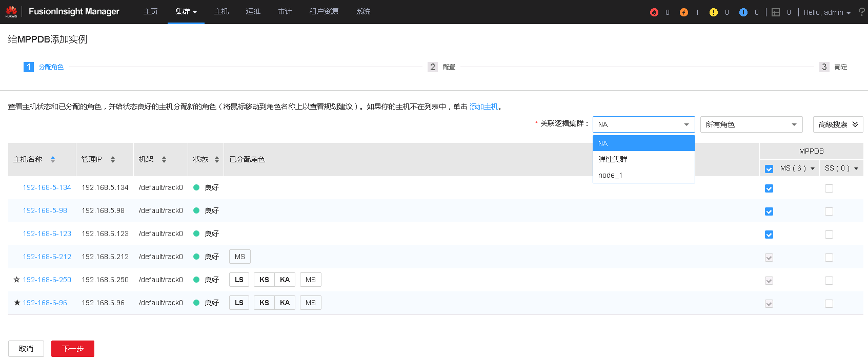This screenshot has height=361, width=868.
Task: Click the blue info alarm icon
Action: tap(743, 12)
